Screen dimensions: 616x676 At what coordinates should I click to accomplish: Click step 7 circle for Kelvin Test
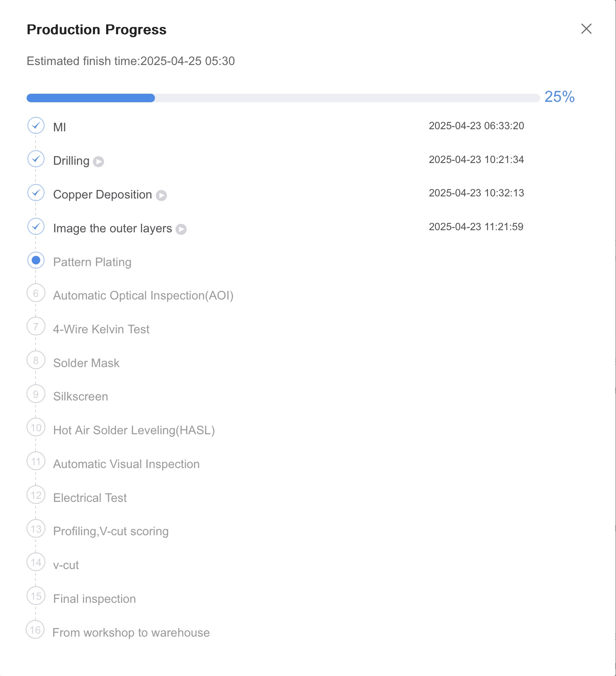pyautogui.click(x=36, y=327)
